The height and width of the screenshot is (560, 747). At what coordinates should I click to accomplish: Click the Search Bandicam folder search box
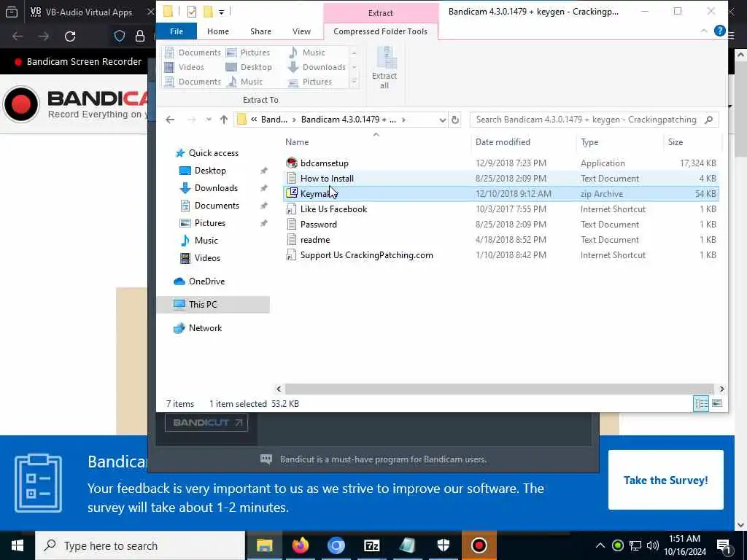[x=594, y=120]
